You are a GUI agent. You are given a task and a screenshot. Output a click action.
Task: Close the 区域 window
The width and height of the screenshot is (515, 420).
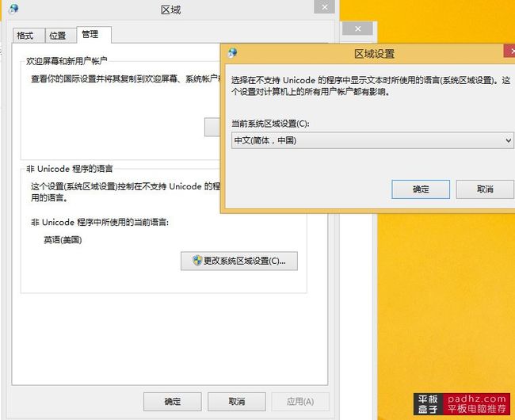pos(325,7)
